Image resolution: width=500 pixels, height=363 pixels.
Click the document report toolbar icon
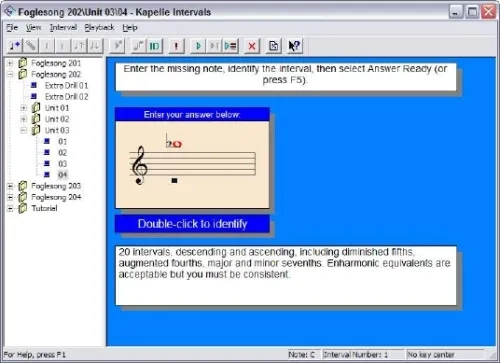[273, 46]
